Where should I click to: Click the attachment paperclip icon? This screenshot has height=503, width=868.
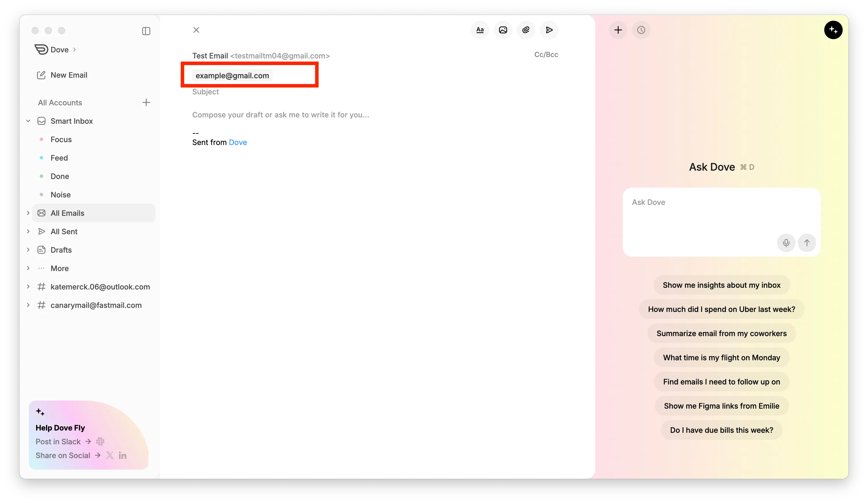tap(526, 30)
